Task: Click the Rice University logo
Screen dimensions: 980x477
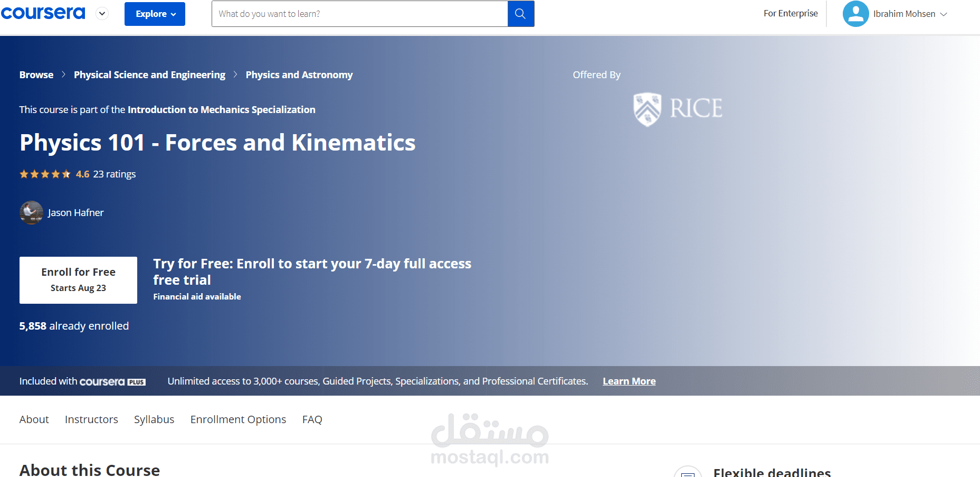Action: click(678, 109)
